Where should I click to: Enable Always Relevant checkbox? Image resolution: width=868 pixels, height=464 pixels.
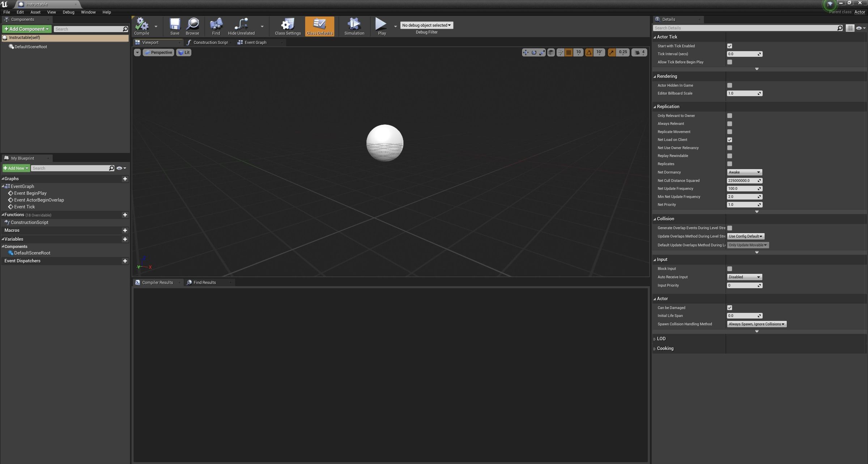coord(729,124)
